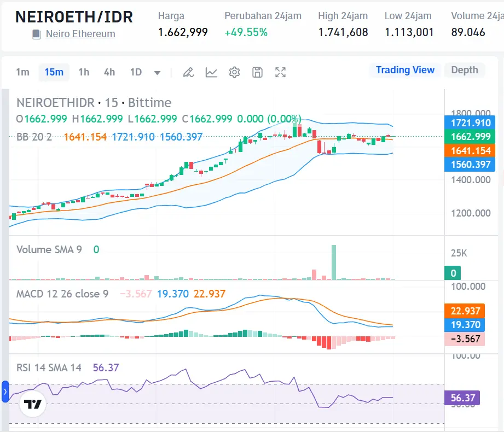Switch to the Depth tab
This screenshot has width=504, height=432.
pyautogui.click(x=465, y=70)
